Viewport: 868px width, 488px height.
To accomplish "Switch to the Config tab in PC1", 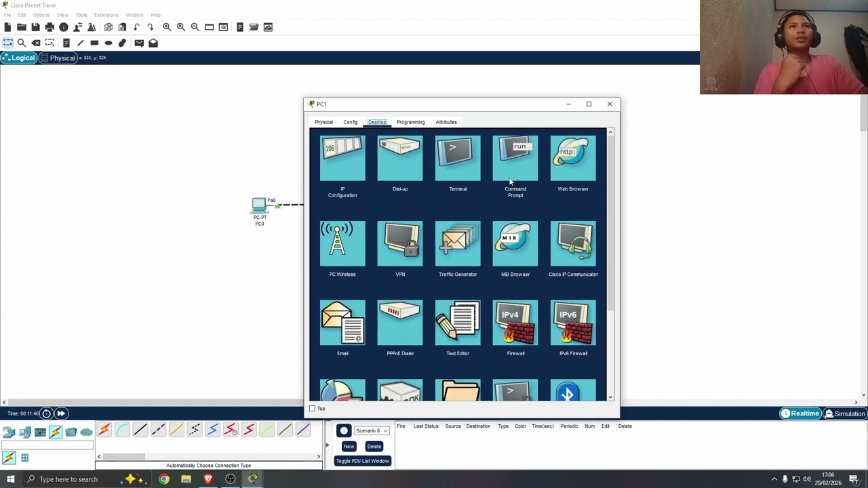I will click(350, 122).
